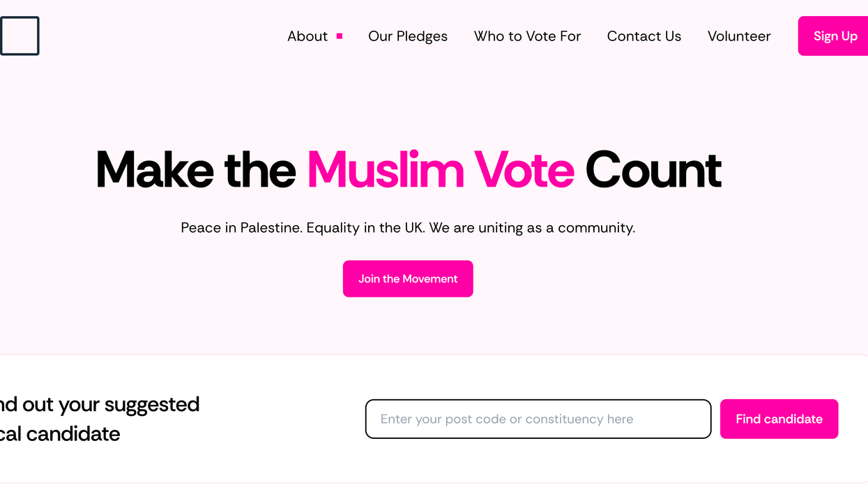Click the site logo in top left corner
The image size is (868, 487).
20,36
